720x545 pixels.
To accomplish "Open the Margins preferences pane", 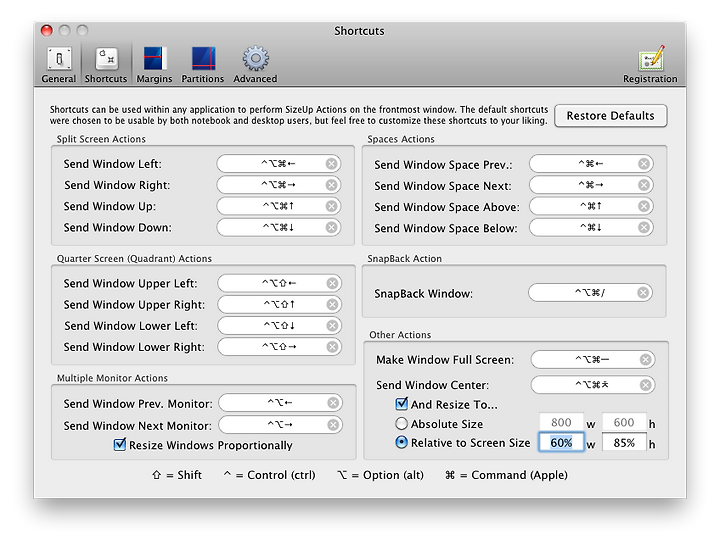I will (154, 65).
